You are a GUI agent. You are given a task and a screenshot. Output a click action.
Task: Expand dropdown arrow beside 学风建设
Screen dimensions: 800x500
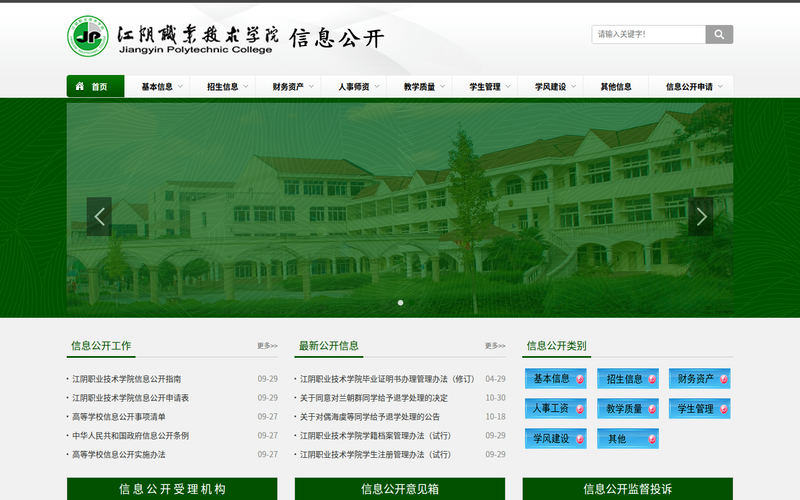pyautogui.click(x=573, y=87)
